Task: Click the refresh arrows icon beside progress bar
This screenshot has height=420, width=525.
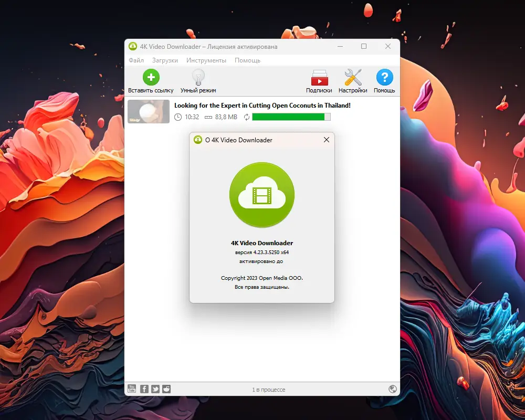Action: click(x=247, y=117)
